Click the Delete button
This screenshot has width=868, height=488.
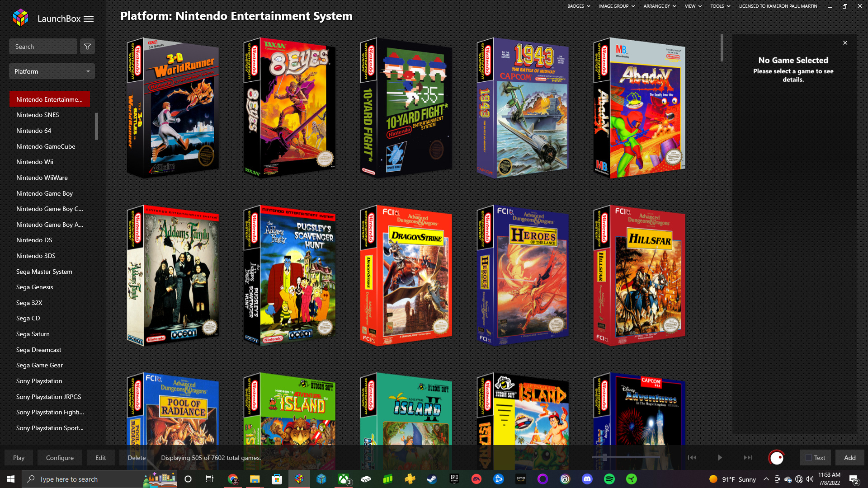click(137, 458)
